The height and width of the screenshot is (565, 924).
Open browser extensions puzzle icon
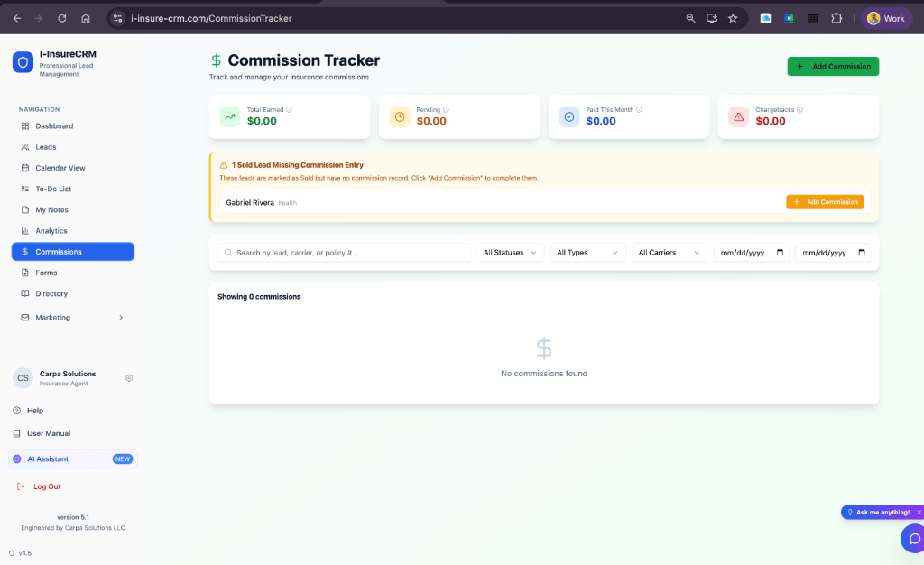point(836,18)
